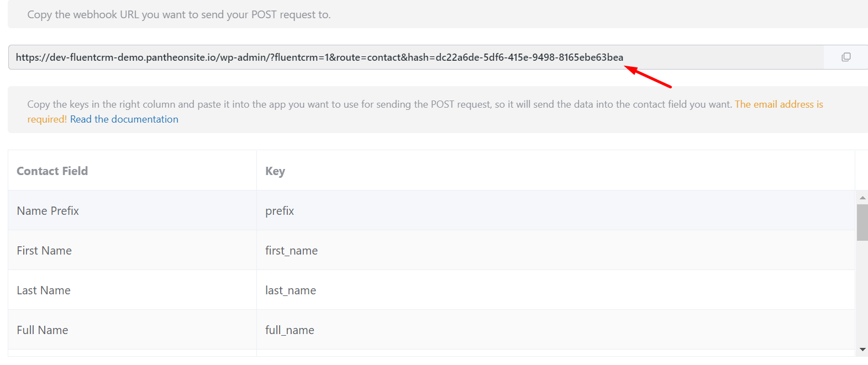Click the orange email address required notice
868x365 pixels.
tap(778, 104)
